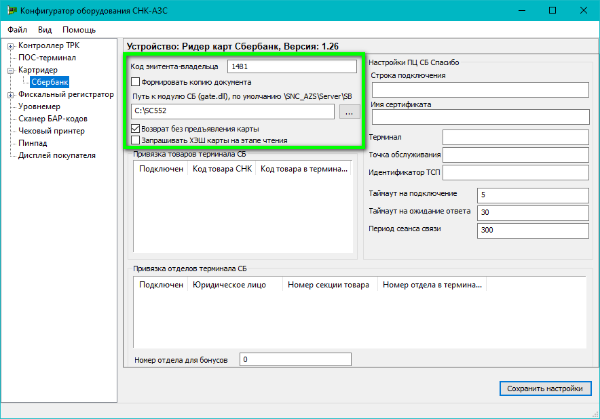This screenshot has height=419, width=600.
Task: Select "ПОС-терминал" in the device tree
Action: pos(48,59)
